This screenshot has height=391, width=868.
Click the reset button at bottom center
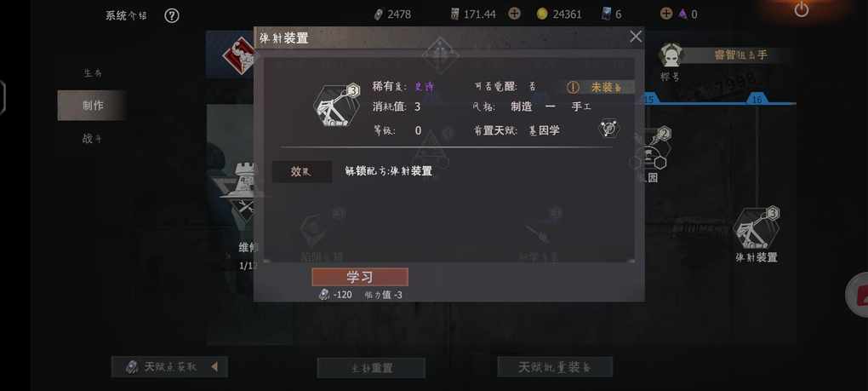tap(371, 368)
